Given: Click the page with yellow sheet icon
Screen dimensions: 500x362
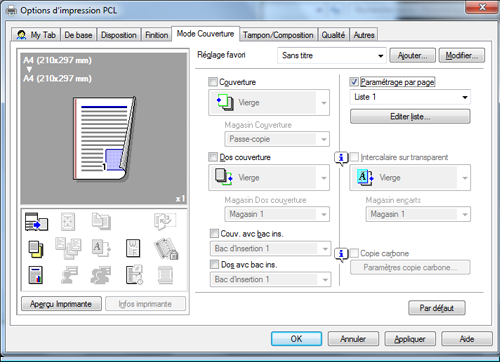Looking at the screenshot, I should click(x=36, y=249).
